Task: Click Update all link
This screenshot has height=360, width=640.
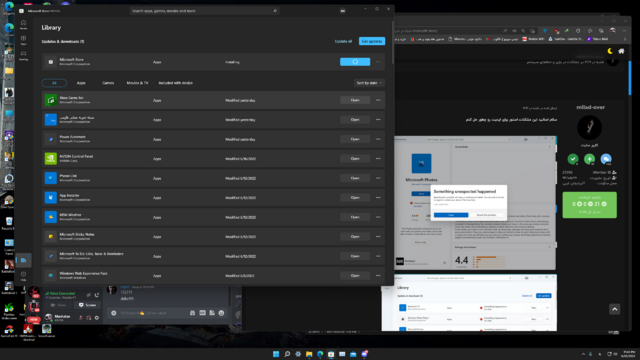Action: click(x=343, y=41)
